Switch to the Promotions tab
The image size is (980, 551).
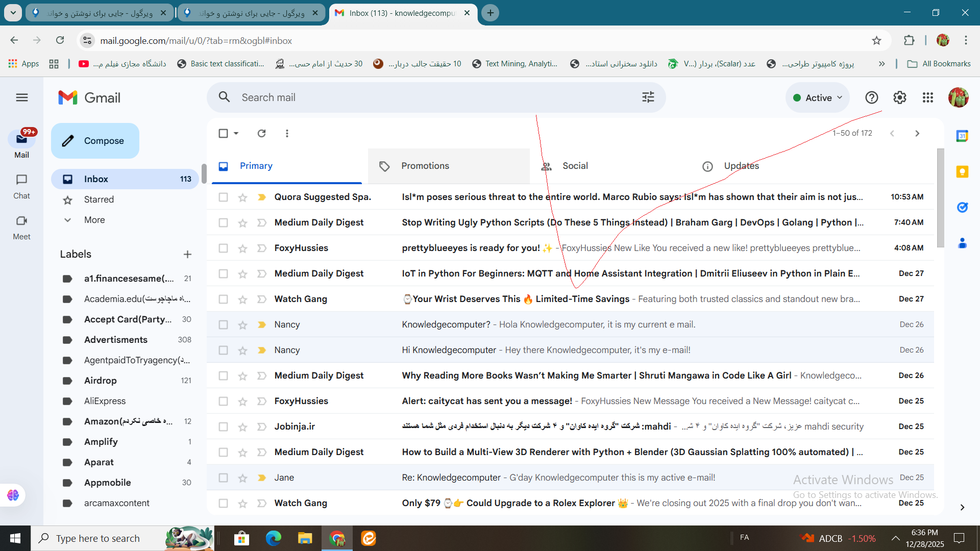pyautogui.click(x=425, y=166)
